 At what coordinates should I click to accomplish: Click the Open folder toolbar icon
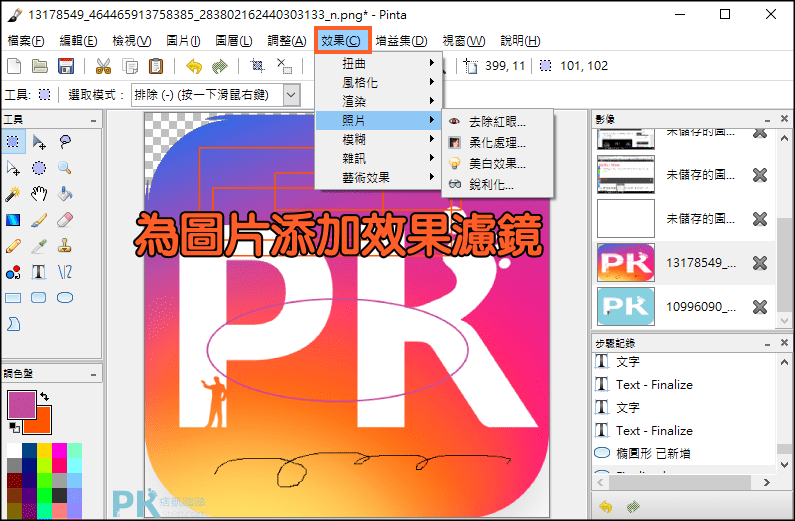pos(40,66)
